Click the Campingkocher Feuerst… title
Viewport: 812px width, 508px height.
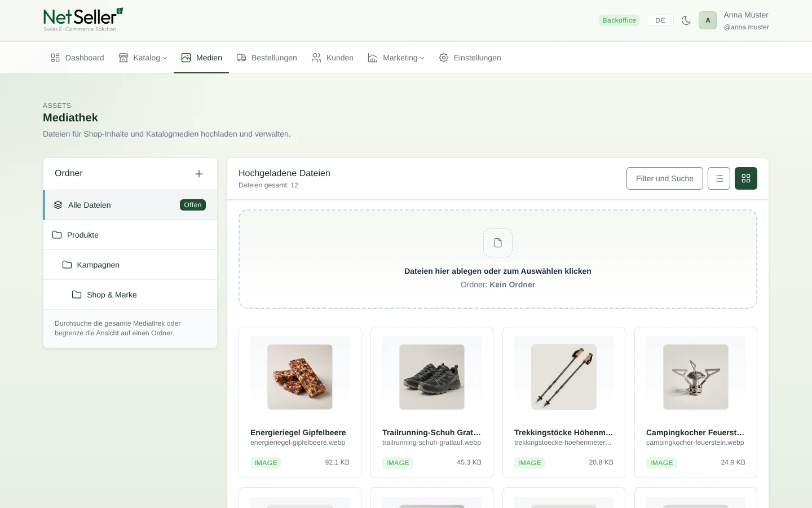(695, 432)
